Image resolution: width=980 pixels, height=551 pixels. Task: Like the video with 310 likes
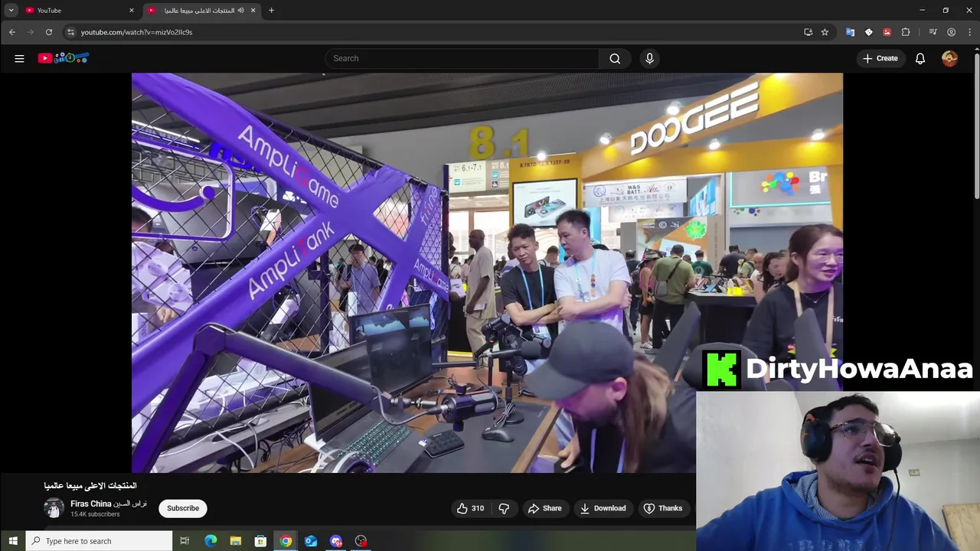tap(470, 508)
